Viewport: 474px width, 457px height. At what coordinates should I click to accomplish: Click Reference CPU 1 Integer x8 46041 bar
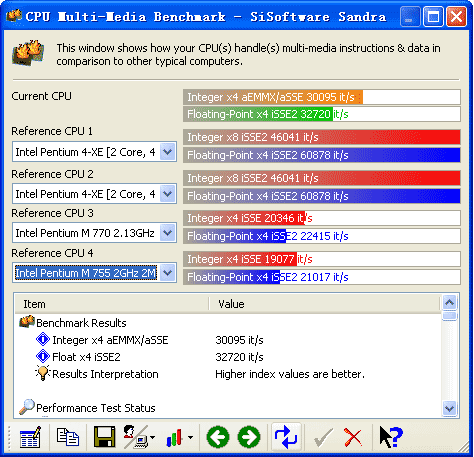322,137
